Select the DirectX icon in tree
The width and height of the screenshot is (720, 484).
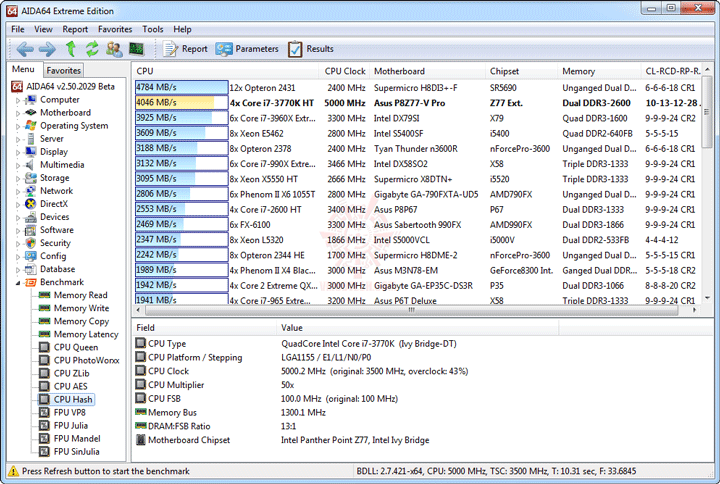[x=31, y=204]
